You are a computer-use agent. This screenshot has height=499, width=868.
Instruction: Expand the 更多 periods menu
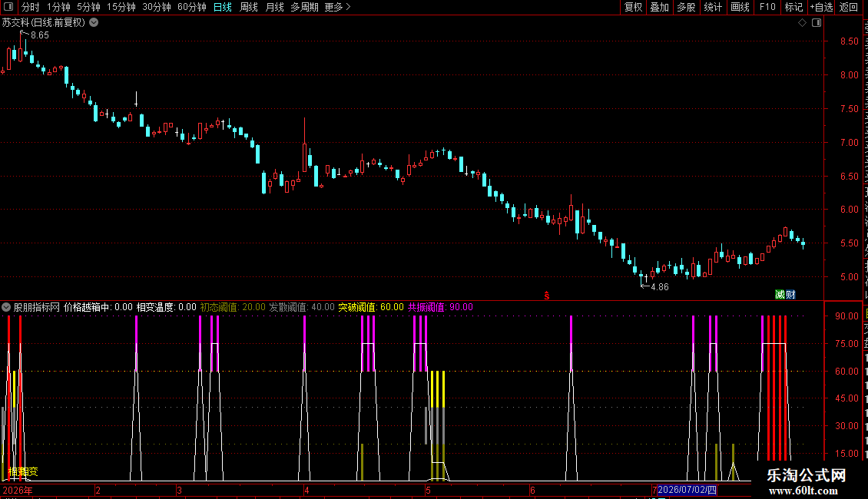pos(338,7)
